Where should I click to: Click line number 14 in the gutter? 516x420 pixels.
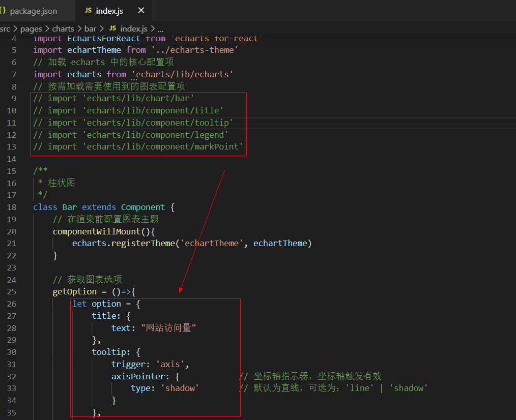pyautogui.click(x=12, y=159)
